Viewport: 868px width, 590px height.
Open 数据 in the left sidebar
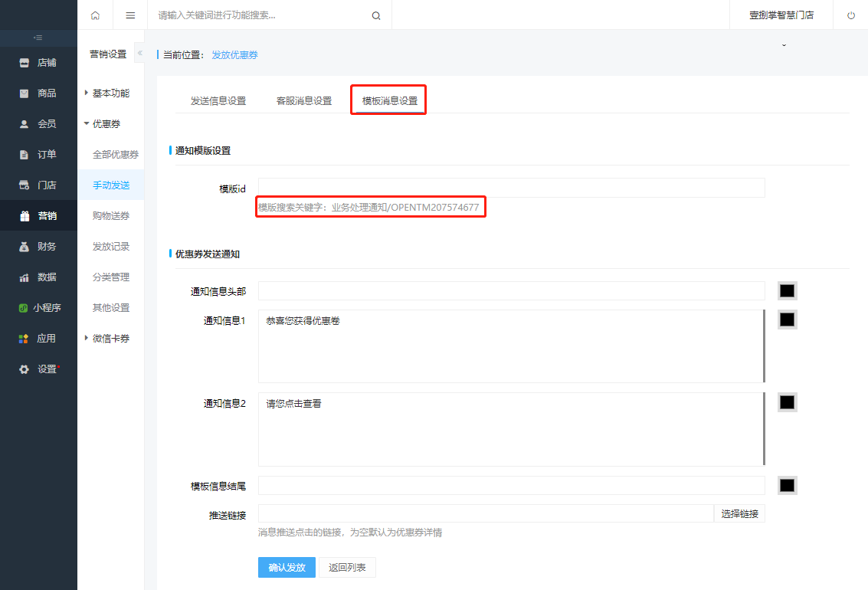tap(38, 277)
